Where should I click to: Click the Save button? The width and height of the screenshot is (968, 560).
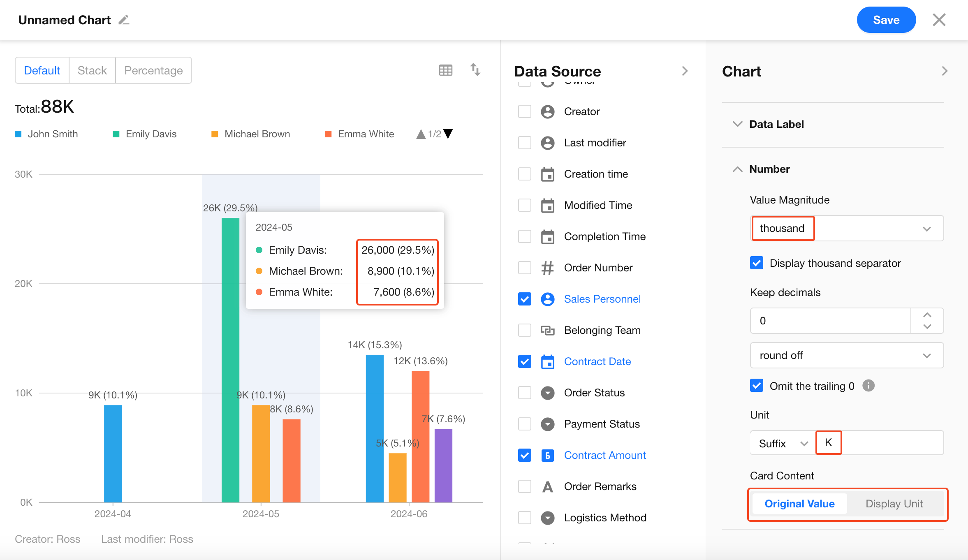coord(886,20)
